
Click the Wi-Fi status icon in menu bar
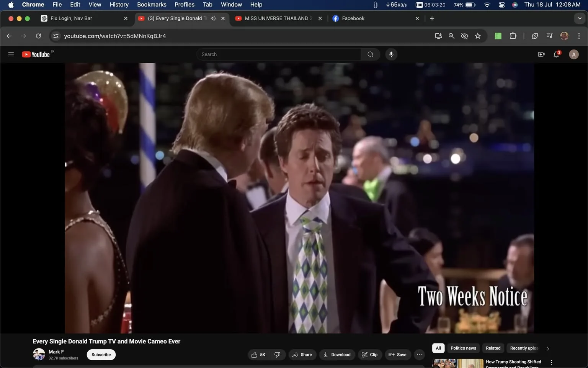click(x=487, y=5)
